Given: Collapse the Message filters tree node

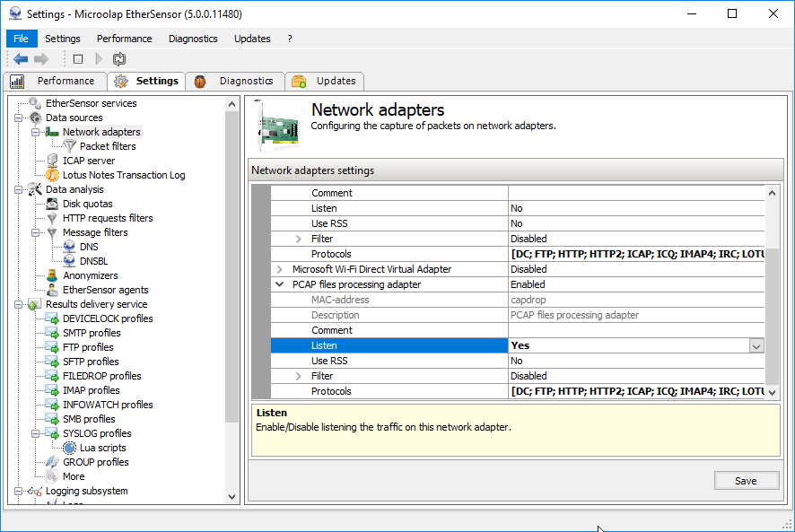Looking at the screenshot, I should [x=36, y=232].
